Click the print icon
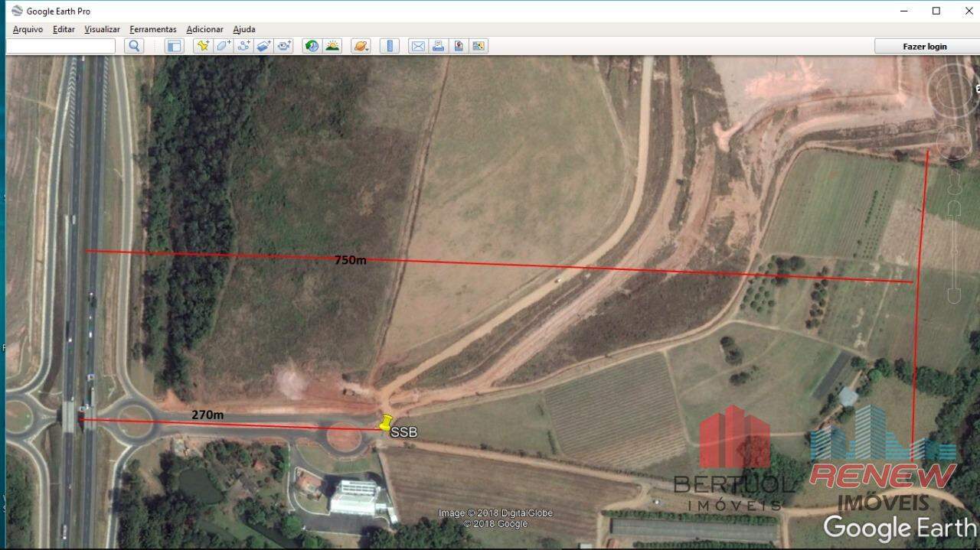The height and width of the screenshot is (550, 980). coord(438,46)
